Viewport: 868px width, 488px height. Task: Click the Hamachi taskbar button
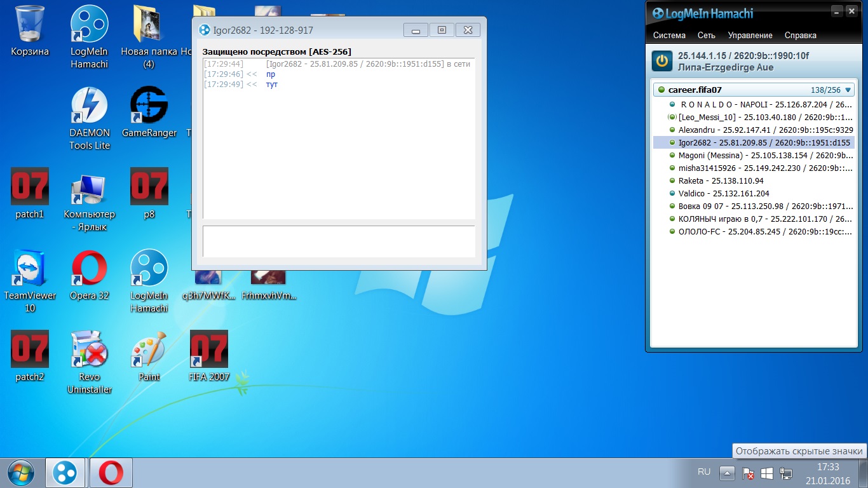(x=65, y=473)
